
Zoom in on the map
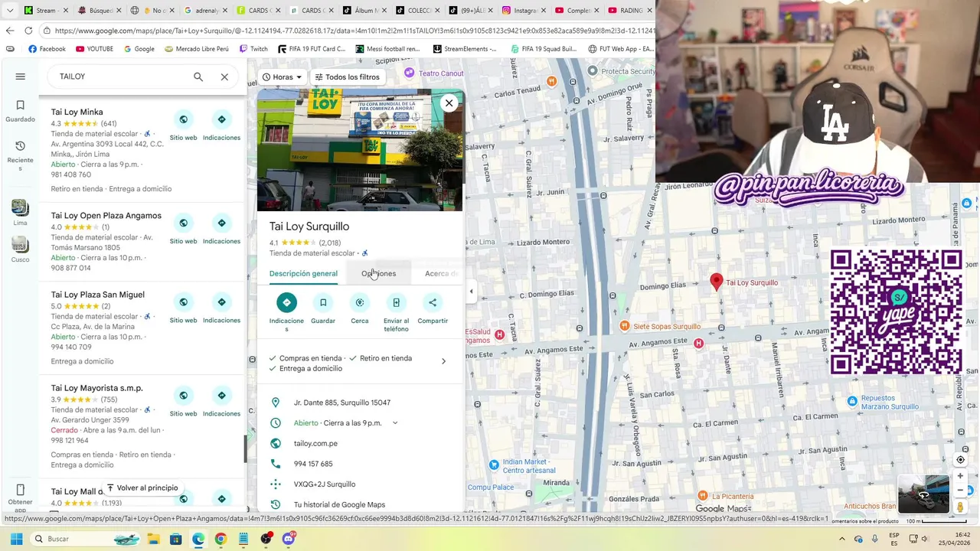click(x=960, y=476)
